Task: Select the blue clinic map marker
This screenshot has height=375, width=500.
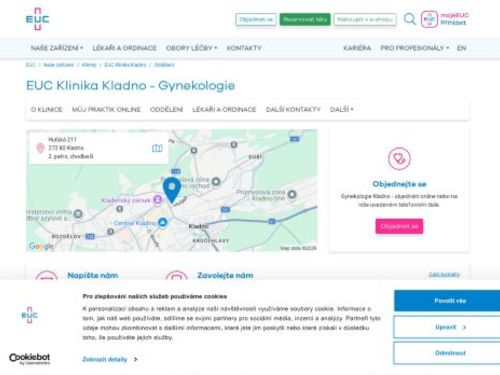Action: coord(172,190)
